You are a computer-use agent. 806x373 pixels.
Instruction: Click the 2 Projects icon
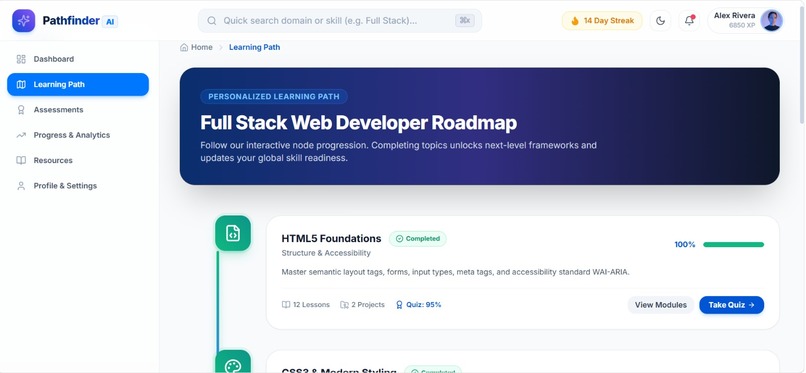pyautogui.click(x=344, y=305)
